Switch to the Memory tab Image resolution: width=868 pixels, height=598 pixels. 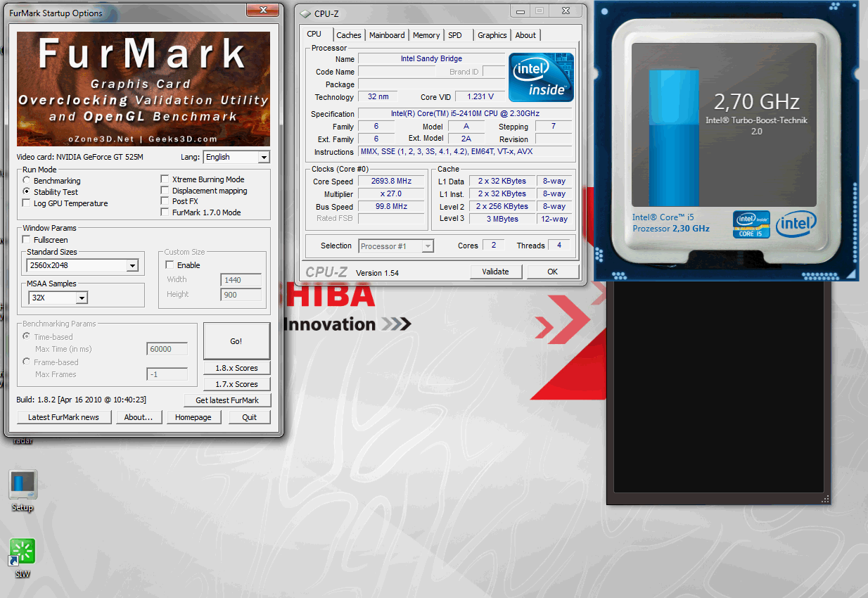[x=426, y=35]
